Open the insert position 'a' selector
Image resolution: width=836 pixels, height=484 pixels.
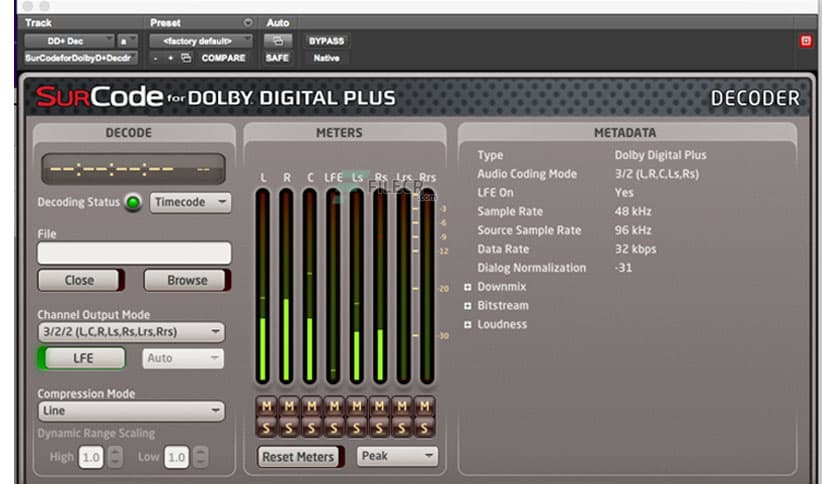click(127, 41)
